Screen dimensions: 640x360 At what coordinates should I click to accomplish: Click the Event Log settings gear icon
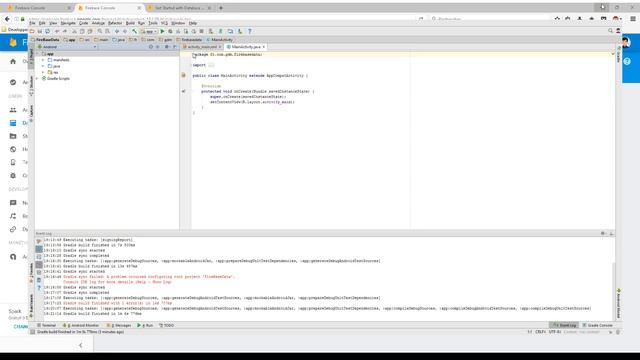pyautogui.click(x=603, y=233)
